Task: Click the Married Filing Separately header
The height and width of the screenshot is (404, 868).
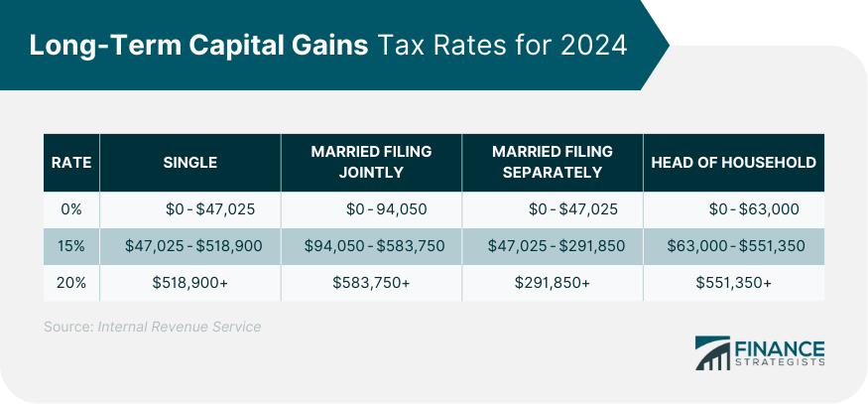Action: pos(553,162)
